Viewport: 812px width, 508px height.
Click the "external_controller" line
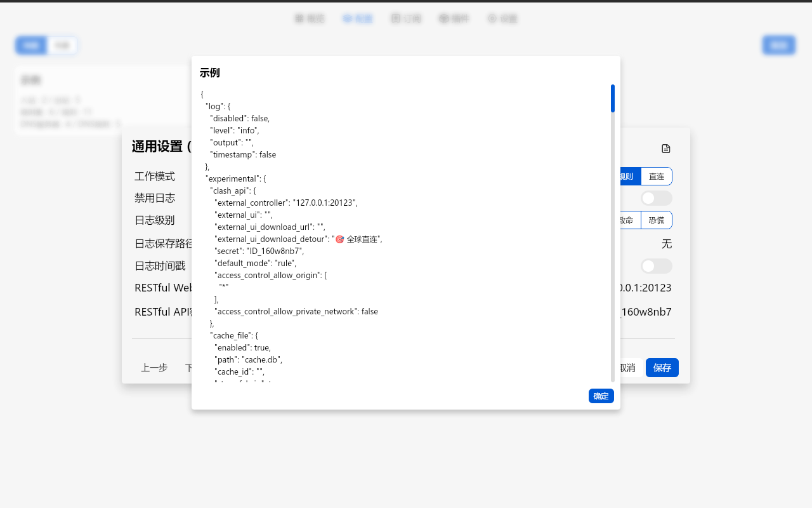(x=286, y=203)
